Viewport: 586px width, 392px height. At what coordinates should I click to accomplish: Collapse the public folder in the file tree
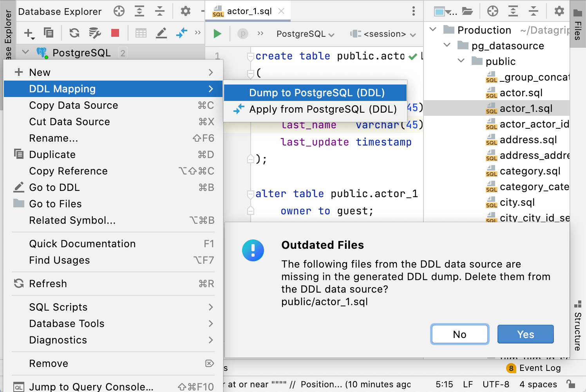[461, 61]
